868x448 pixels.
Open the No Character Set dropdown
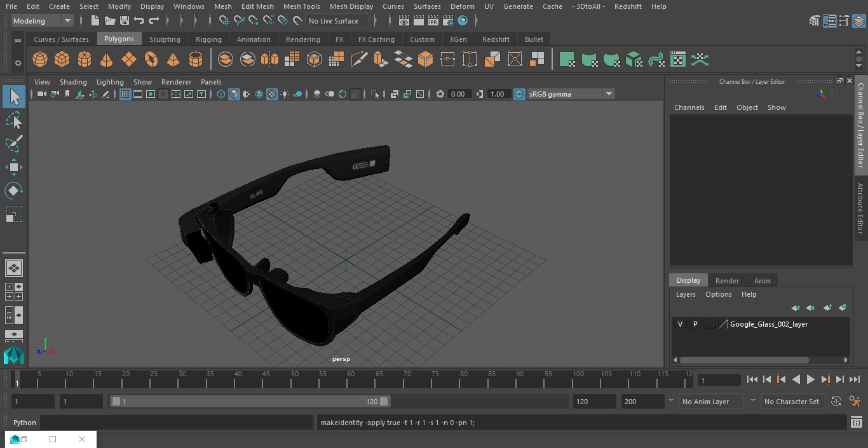(792, 402)
